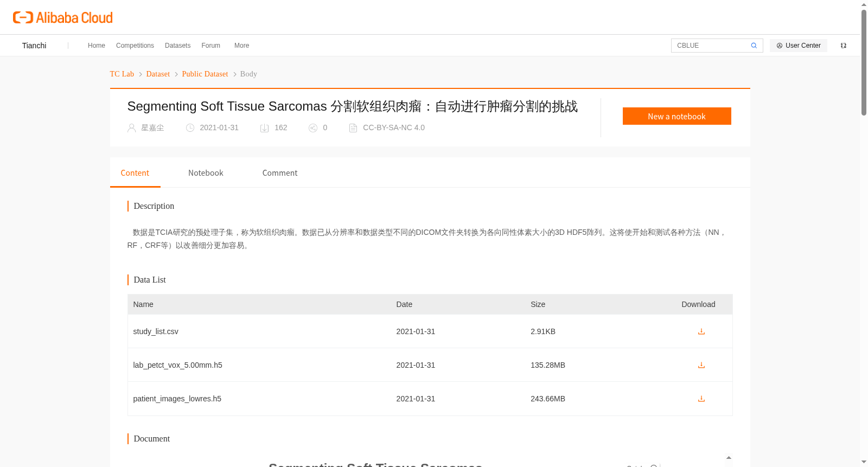Click the Name column header
Image resolution: width=868 pixels, height=467 pixels.
(143, 304)
